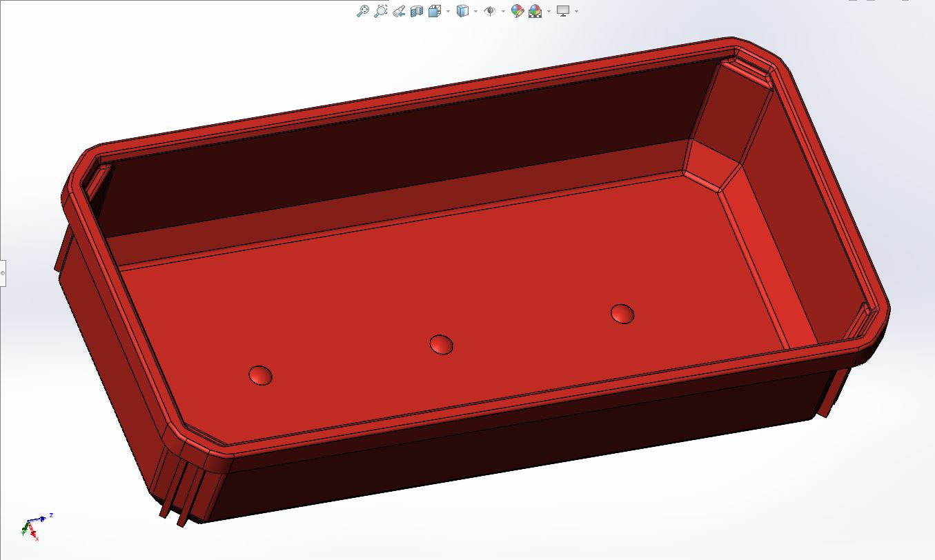Expand the collapsed left panel handle
The image size is (935, 560).
coord(3,273)
